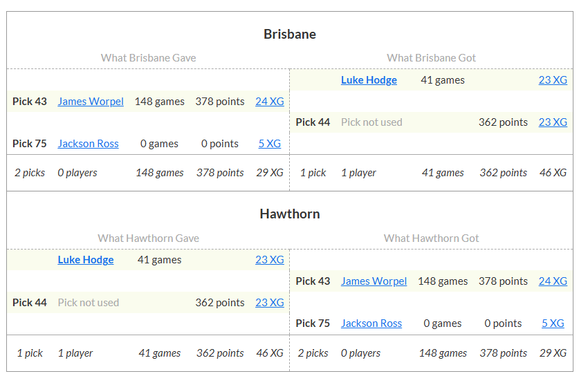The height and width of the screenshot is (385, 588).
Task: Click Pick not used text under Hawthorn Gave
Action: coord(88,303)
